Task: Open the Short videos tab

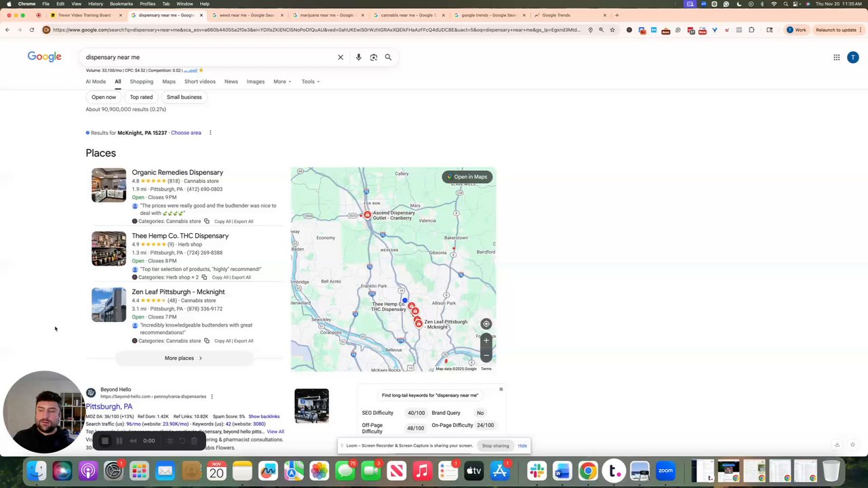Action: click(x=200, y=81)
